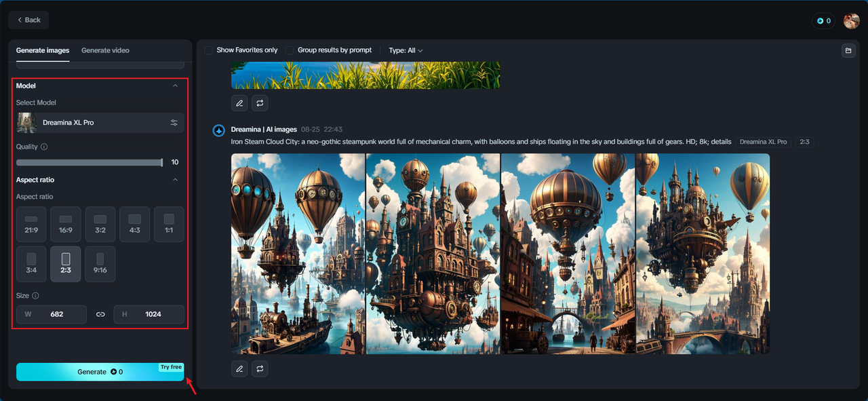Show the Size info tooltip icon

click(35, 296)
